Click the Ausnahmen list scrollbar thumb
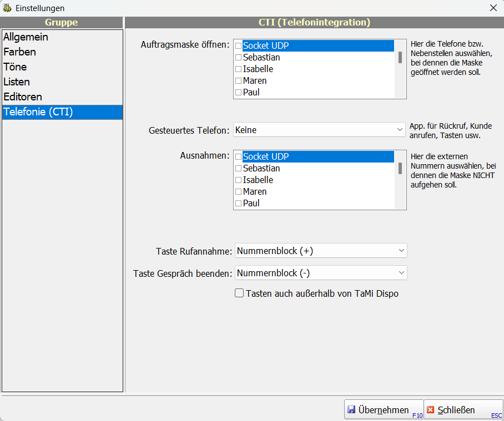 (400, 169)
